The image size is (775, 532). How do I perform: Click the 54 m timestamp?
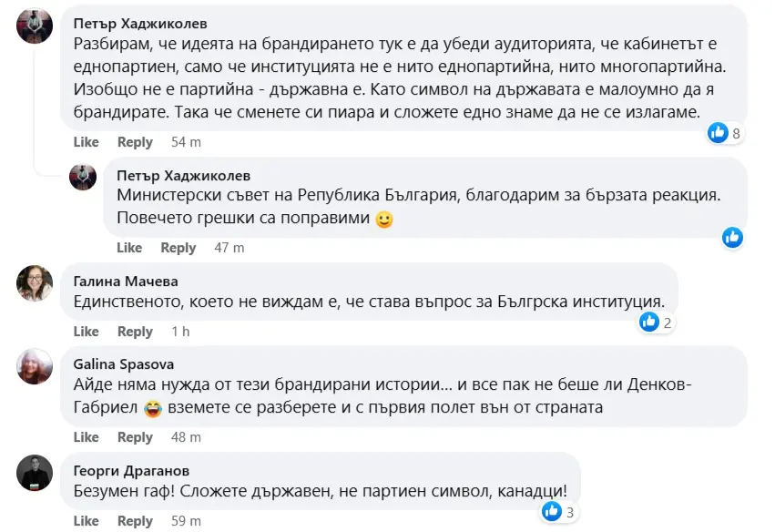(186, 142)
